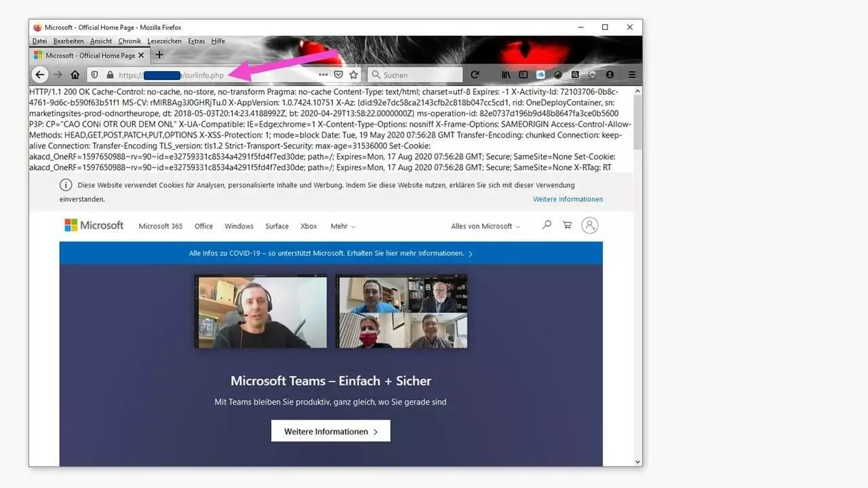Viewport: 868px width, 488px height.
Task: Select the Microsoft - Official Home Page tab
Action: click(x=90, y=56)
